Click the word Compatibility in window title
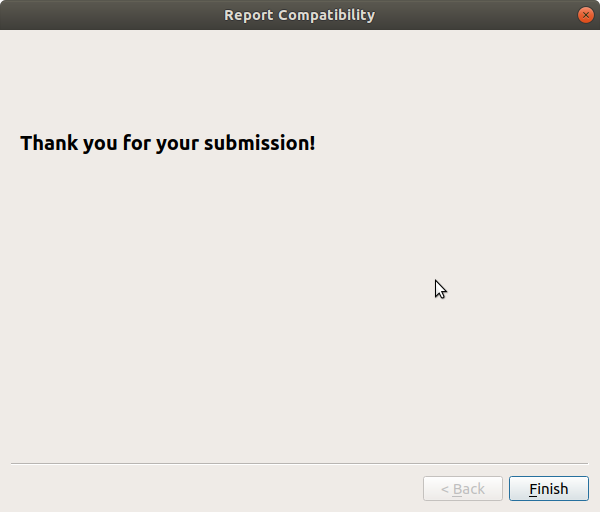The image size is (600, 512). click(327, 15)
